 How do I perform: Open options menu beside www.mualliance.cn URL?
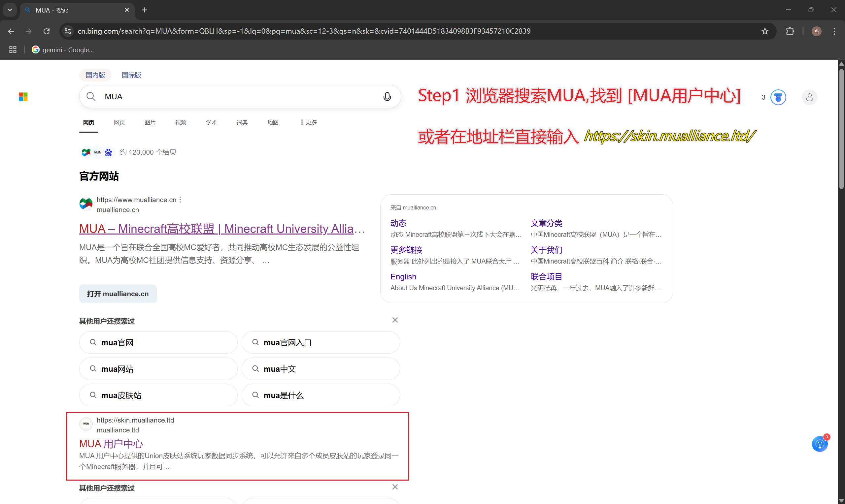pos(180,200)
